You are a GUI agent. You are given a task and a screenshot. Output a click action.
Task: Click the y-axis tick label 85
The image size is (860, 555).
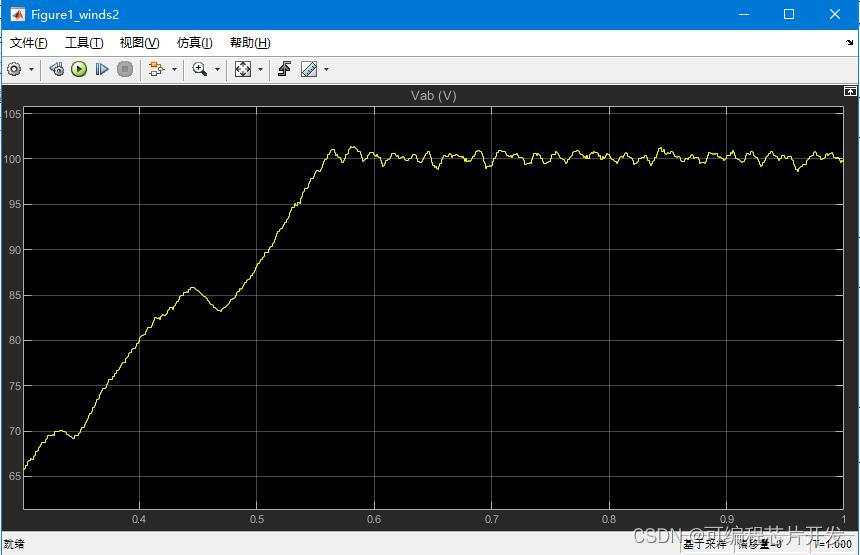click(15, 295)
